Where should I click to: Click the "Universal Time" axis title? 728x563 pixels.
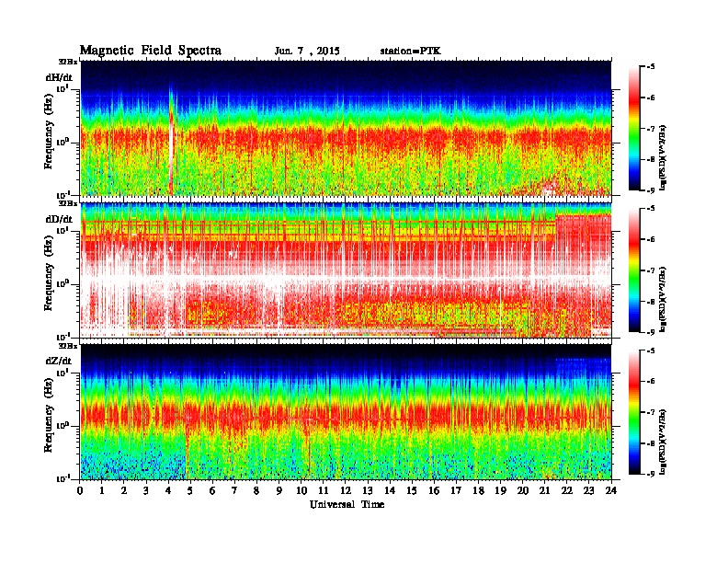[347, 504]
